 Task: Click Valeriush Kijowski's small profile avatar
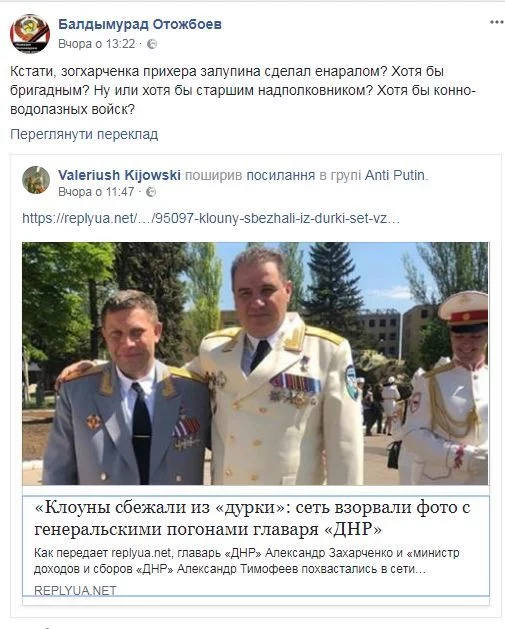pyautogui.click(x=36, y=180)
